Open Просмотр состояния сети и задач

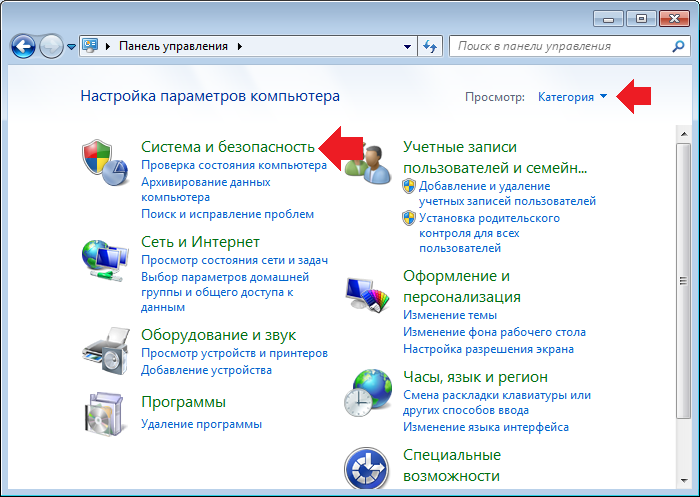pos(235,260)
